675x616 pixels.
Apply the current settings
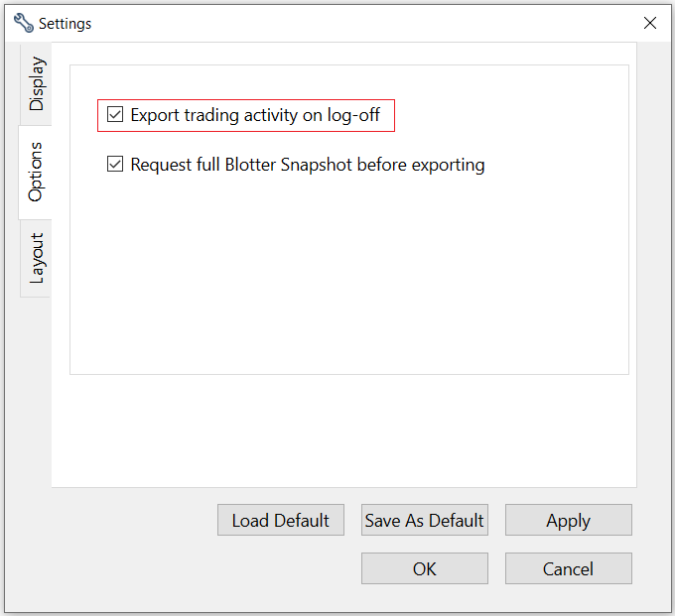568,521
